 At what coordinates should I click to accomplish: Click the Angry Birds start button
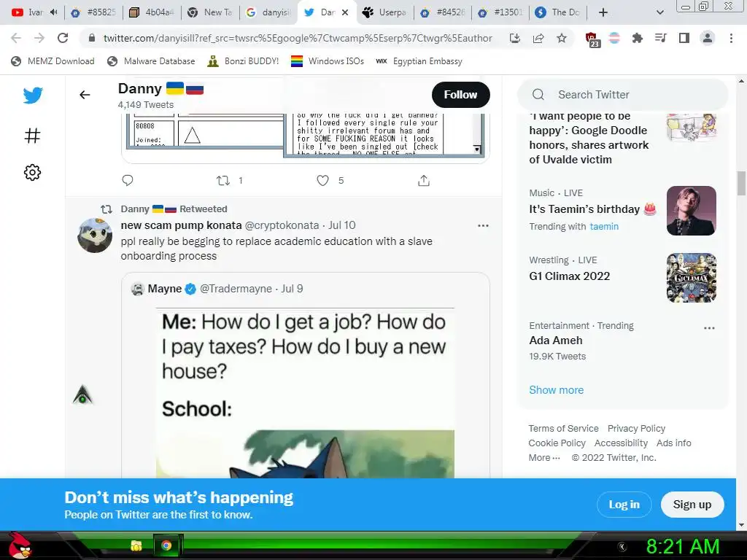[20, 545]
